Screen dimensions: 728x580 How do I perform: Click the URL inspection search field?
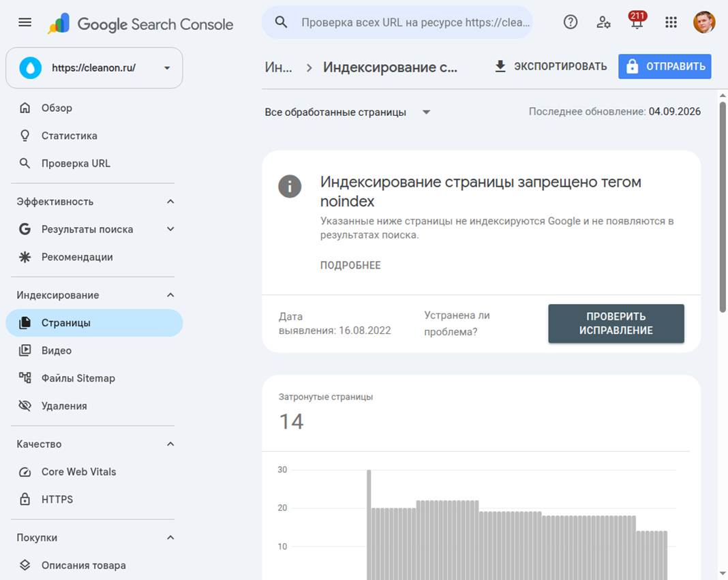[x=397, y=22]
